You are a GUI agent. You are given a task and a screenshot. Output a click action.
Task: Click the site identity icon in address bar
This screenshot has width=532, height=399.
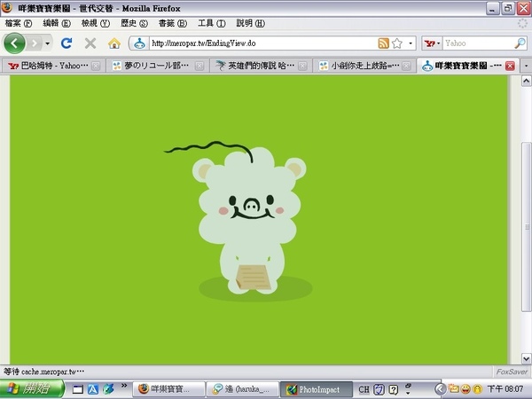pyautogui.click(x=139, y=43)
